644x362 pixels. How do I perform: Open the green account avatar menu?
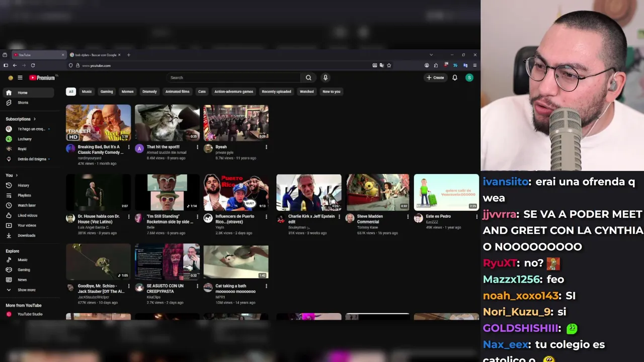click(x=469, y=77)
